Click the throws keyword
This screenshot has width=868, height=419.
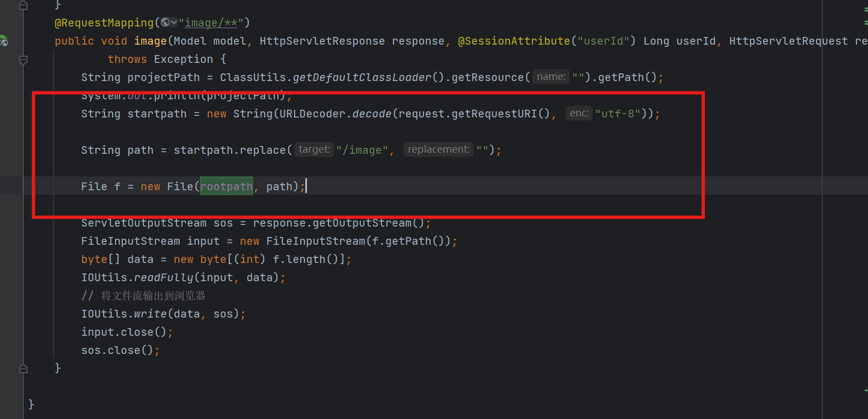point(127,59)
